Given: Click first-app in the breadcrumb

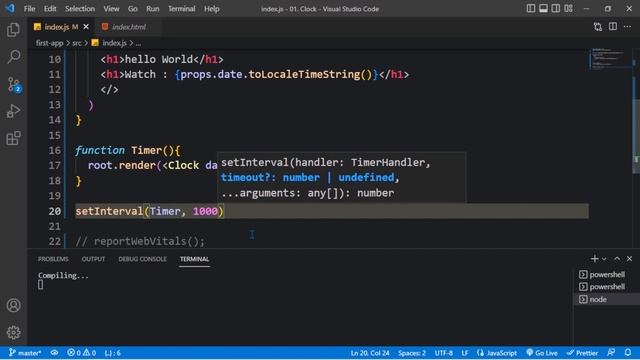Looking at the screenshot, I should (x=49, y=43).
